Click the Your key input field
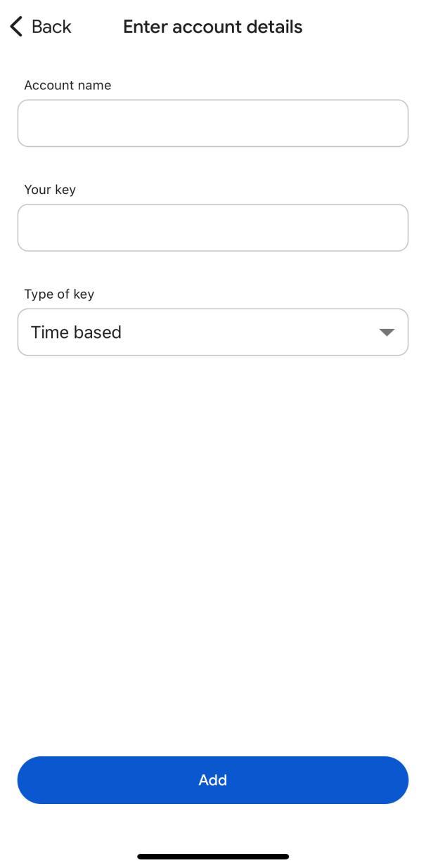The image size is (426, 868). [213, 228]
